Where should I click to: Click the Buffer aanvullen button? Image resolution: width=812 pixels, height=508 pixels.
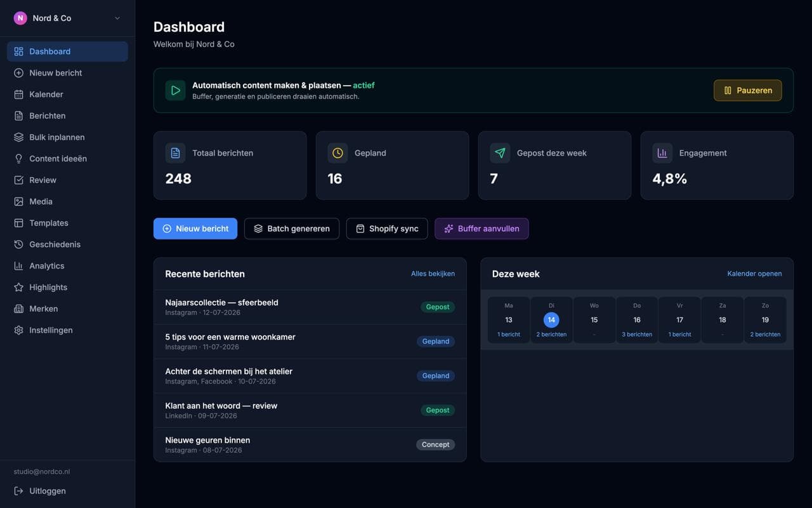click(x=481, y=229)
